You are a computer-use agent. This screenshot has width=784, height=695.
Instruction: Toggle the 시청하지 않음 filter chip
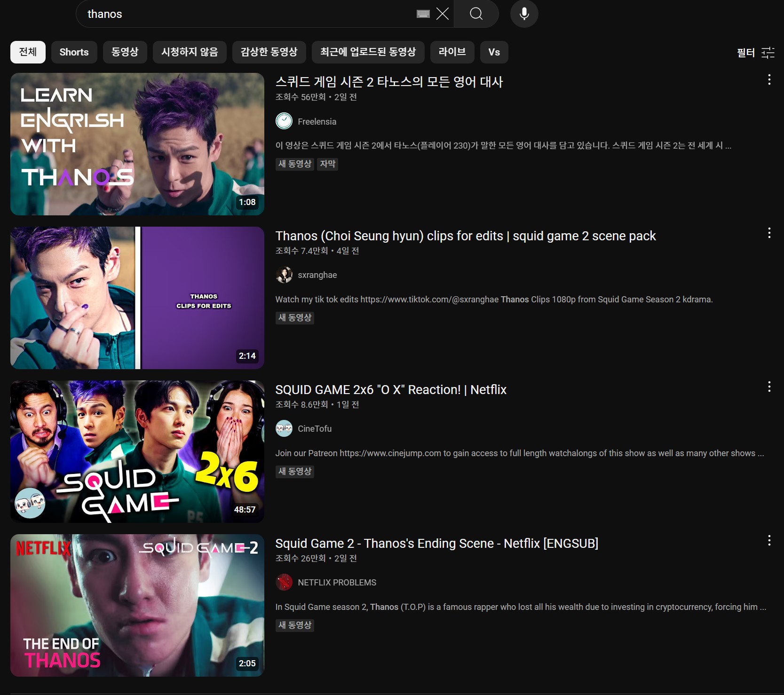pos(190,52)
